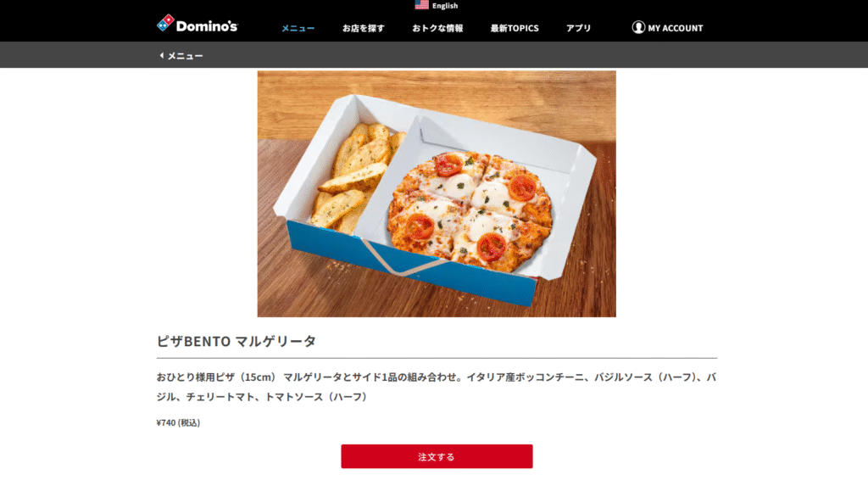
Task: Open the 最新TOPICS navigation item
Action: (515, 28)
